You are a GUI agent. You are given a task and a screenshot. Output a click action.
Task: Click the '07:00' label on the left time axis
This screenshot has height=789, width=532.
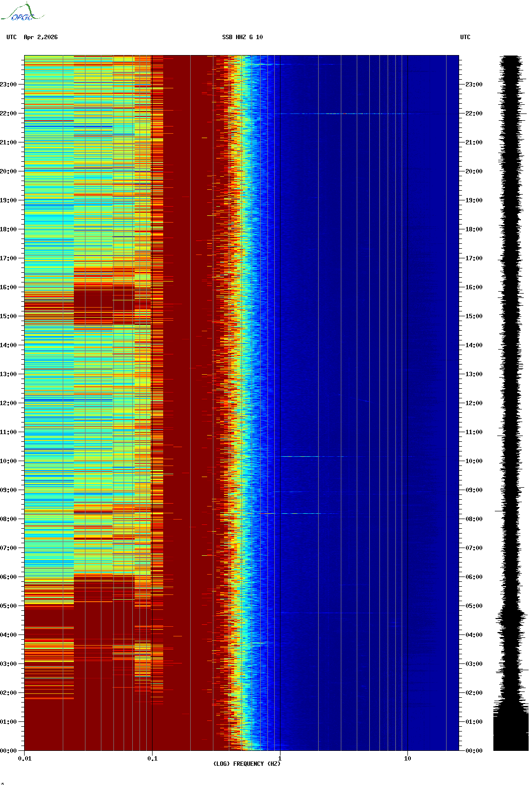(x=9, y=548)
